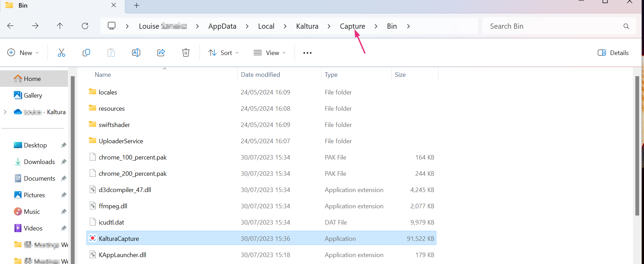Select the UploaderService folder icon

[x=93, y=140]
